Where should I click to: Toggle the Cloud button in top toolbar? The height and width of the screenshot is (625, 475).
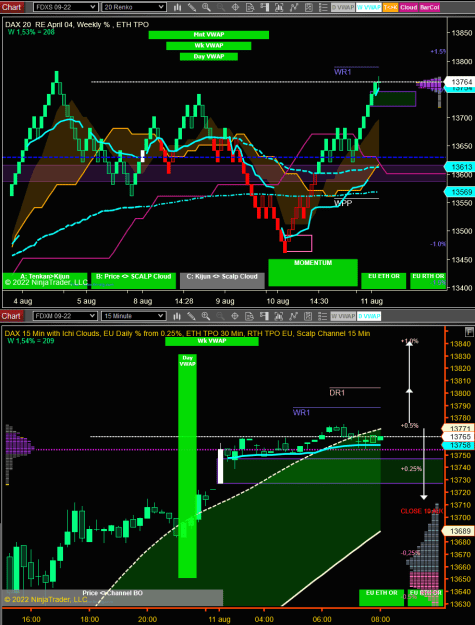[408, 7]
